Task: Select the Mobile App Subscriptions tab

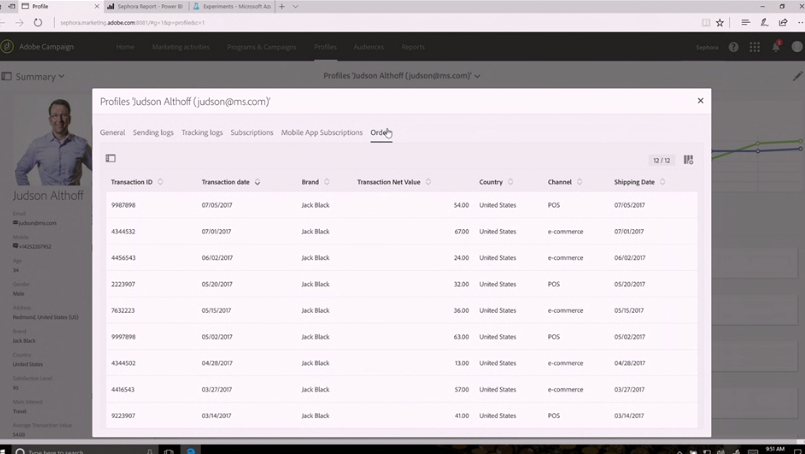Action: (321, 132)
